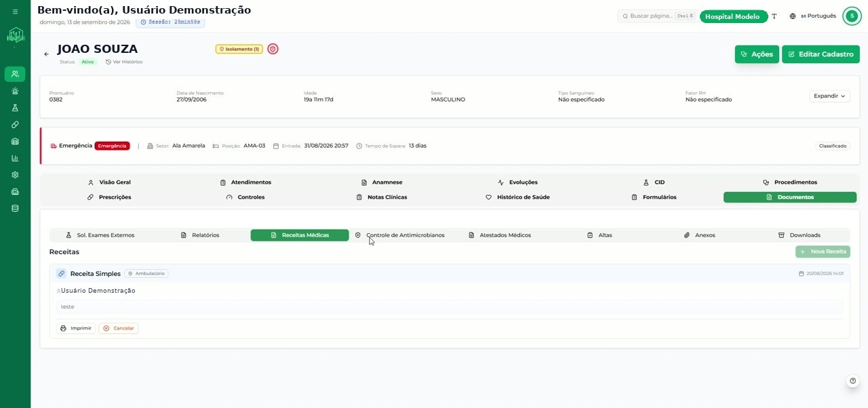Click the Nova Receita button
Image resolution: width=868 pixels, height=408 pixels.
coord(823,251)
